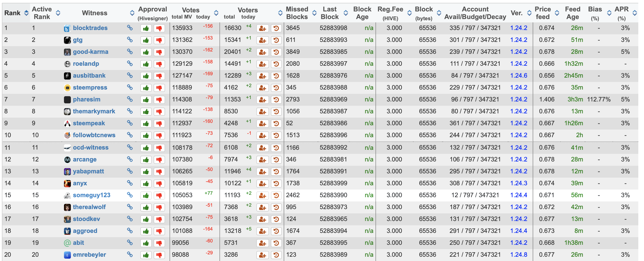Approve witness blocktrades with thumbs up
This screenshot has width=644, height=261.
(146, 29)
